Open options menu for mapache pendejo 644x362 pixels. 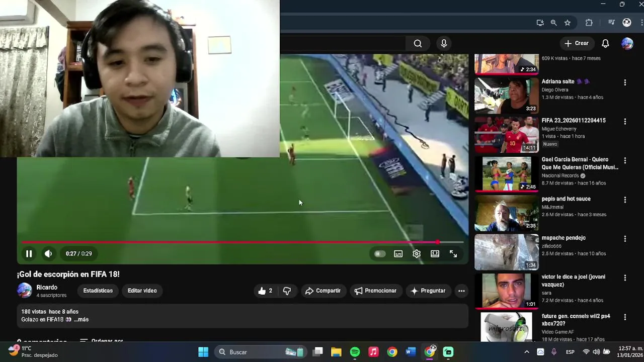625,239
